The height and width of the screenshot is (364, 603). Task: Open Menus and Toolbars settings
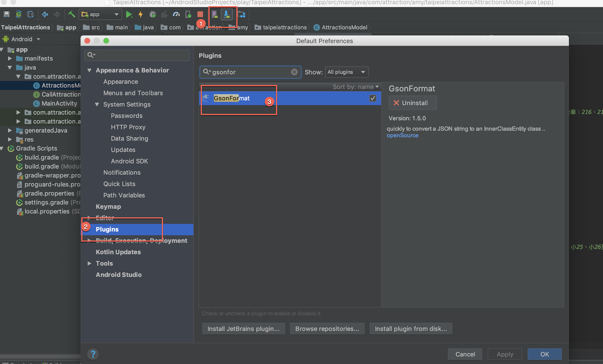[x=133, y=93]
